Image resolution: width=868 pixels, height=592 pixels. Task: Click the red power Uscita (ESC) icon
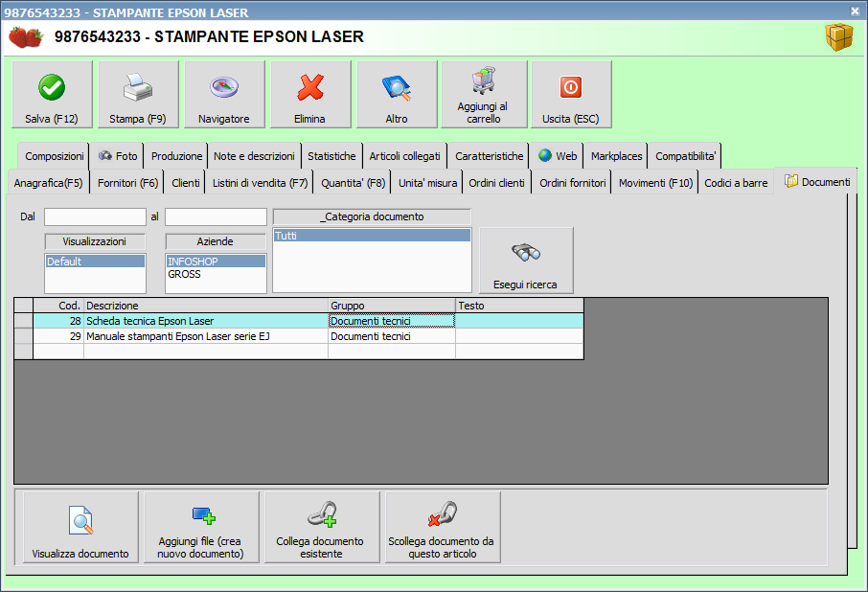571,87
